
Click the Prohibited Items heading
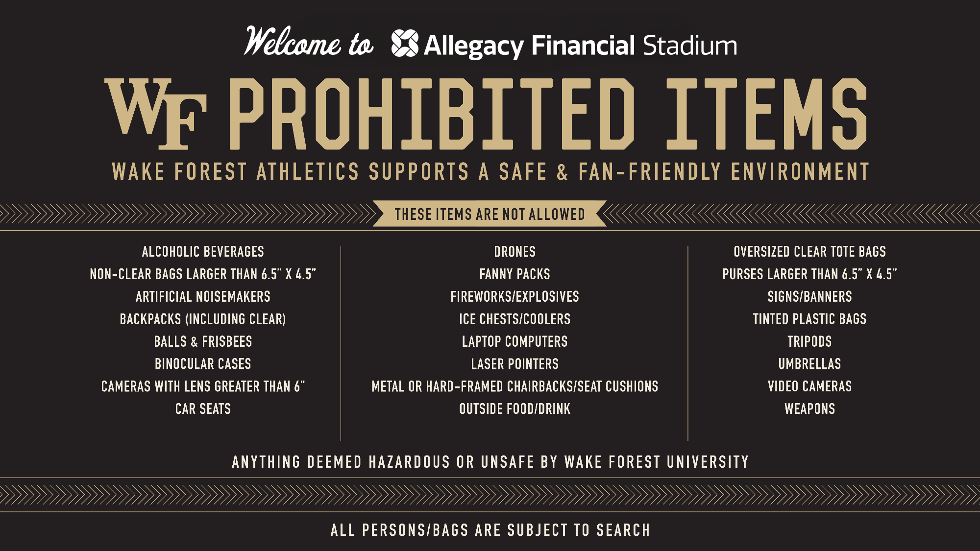pyautogui.click(x=548, y=114)
